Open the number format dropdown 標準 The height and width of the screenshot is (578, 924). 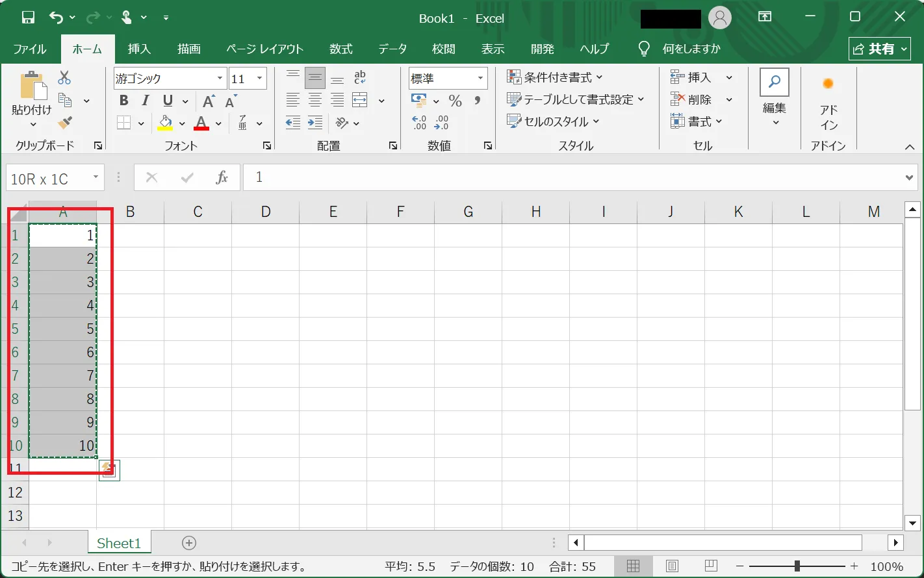(x=480, y=79)
